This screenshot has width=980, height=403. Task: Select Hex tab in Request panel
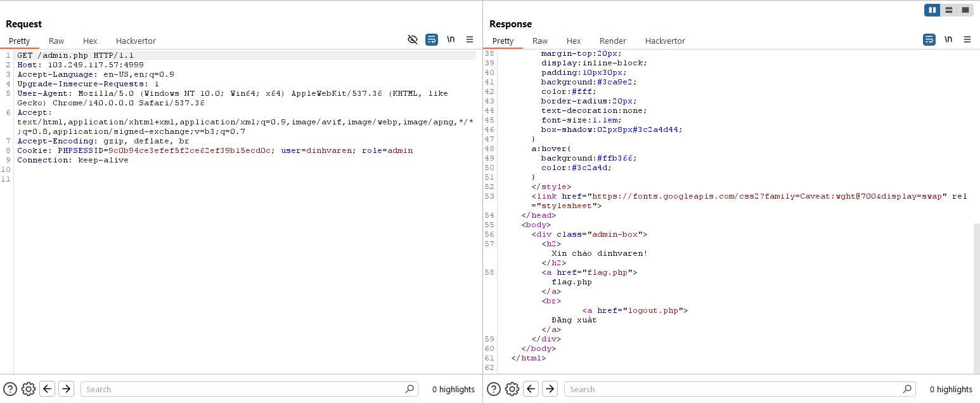point(90,41)
